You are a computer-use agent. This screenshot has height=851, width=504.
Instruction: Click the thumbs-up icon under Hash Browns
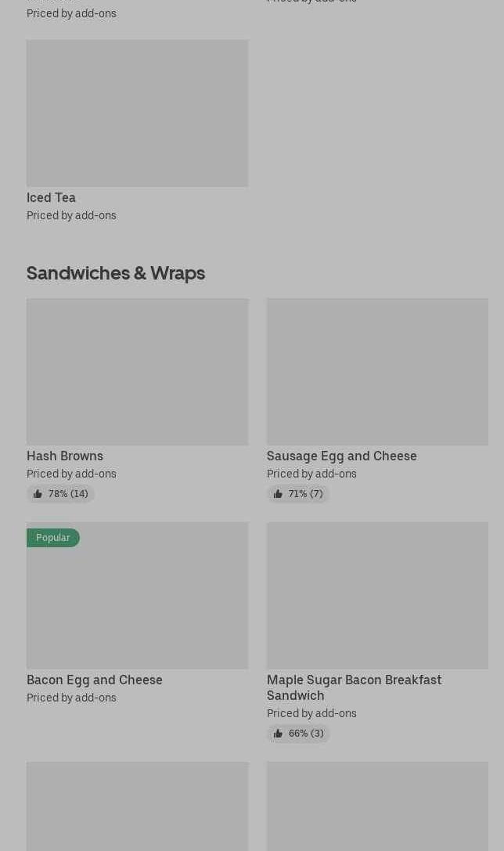coord(38,494)
